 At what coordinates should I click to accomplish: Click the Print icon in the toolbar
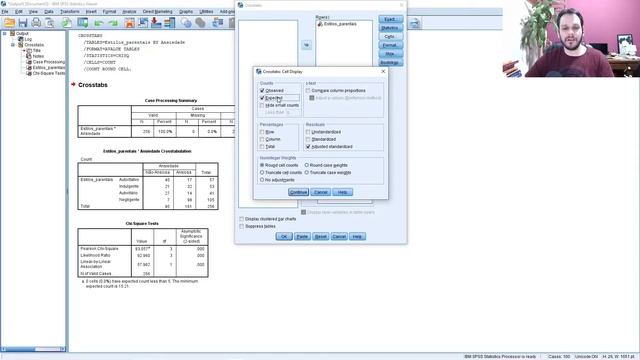(36, 23)
